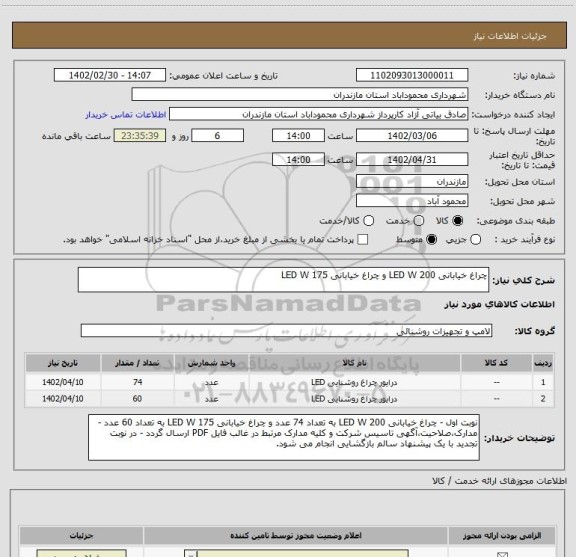
Task: Click row number 2 cell
Action: click(x=543, y=399)
